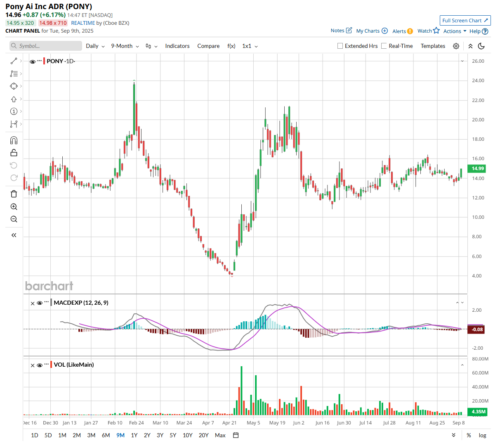This screenshot has width=500, height=448.
Task: Open the Templates menu
Action: tap(433, 46)
